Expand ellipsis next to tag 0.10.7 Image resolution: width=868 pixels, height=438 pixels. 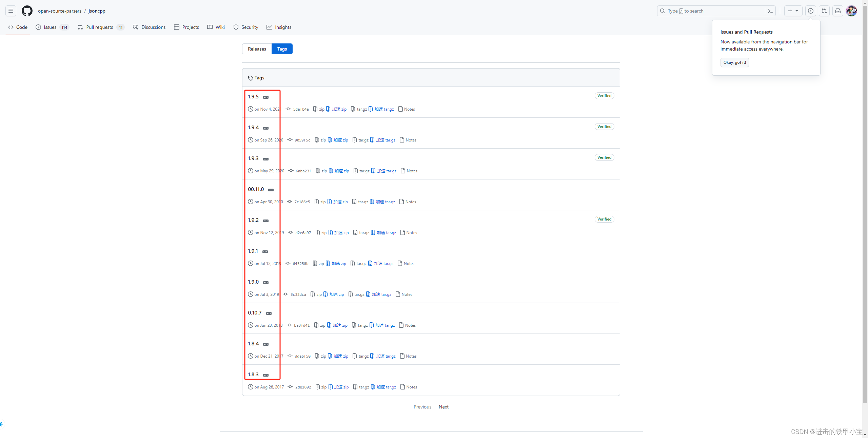[269, 313]
